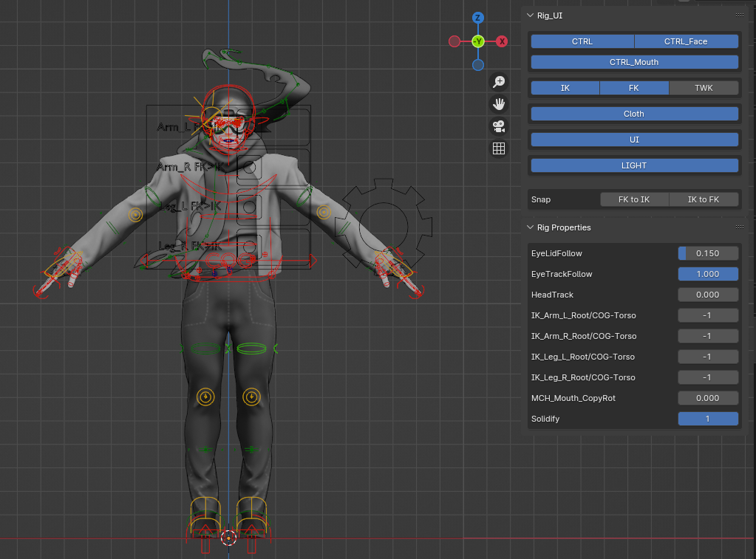Switch orthographic perspective with the grid icon
Screen dimensions: 756x559
click(x=499, y=148)
